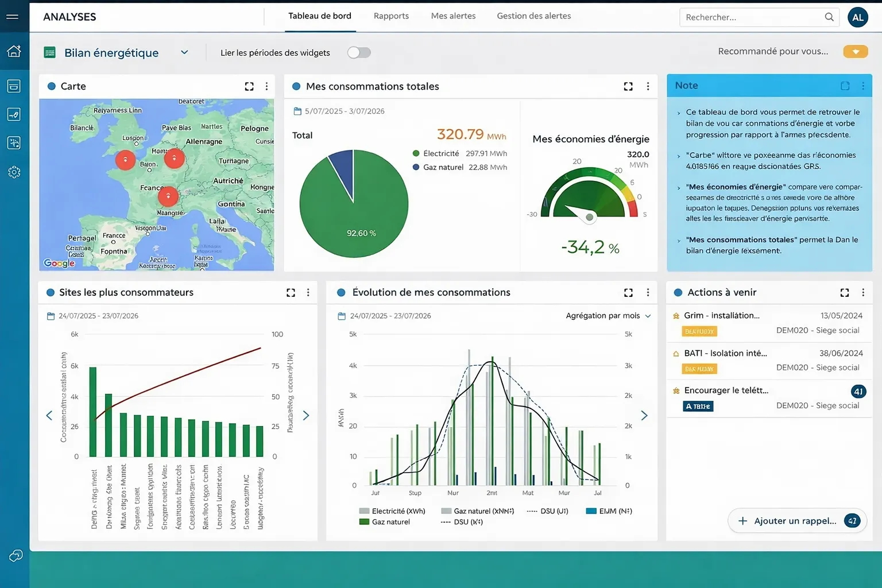Open the BATI - Isolation inté... action

click(x=725, y=353)
